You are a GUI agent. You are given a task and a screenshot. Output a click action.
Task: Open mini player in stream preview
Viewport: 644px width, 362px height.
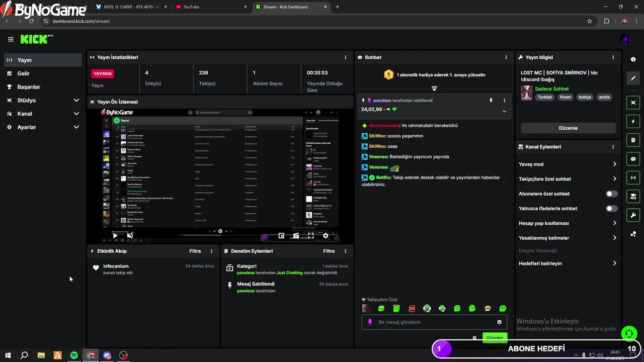pos(281,235)
